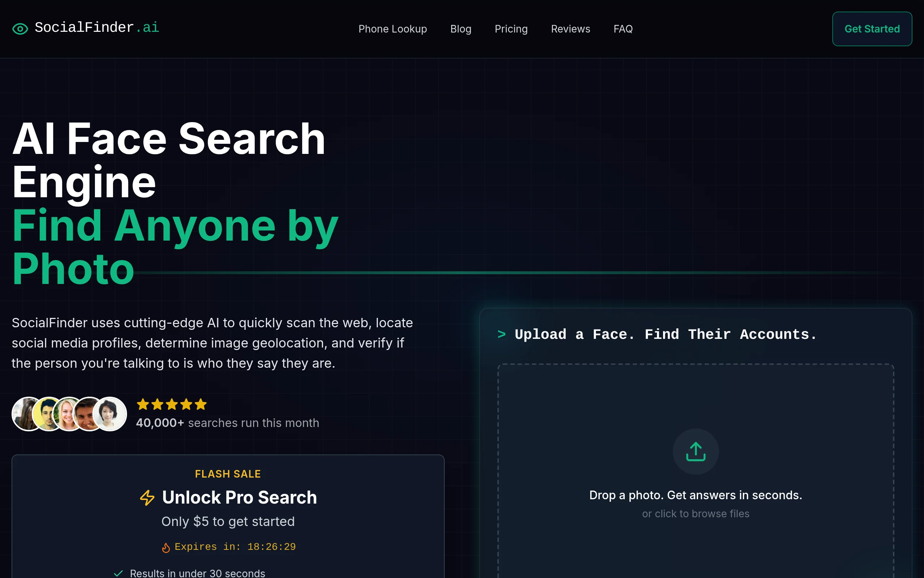Click 'Drop a photo. Get answers in seconds.'

point(695,495)
